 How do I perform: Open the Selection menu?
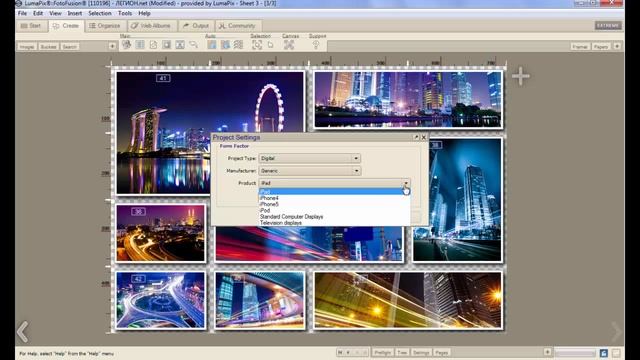(100, 13)
